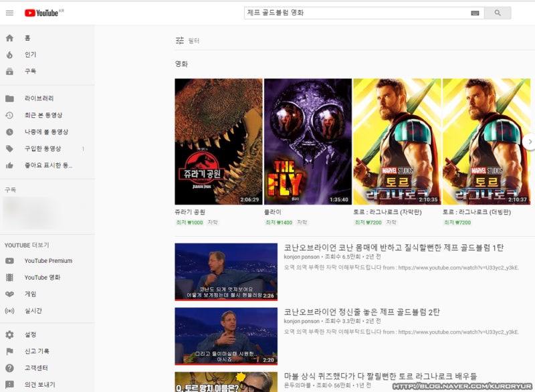The height and width of the screenshot is (392, 535).
Task: Click the magnifier search button
Action: pyautogui.click(x=498, y=13)
